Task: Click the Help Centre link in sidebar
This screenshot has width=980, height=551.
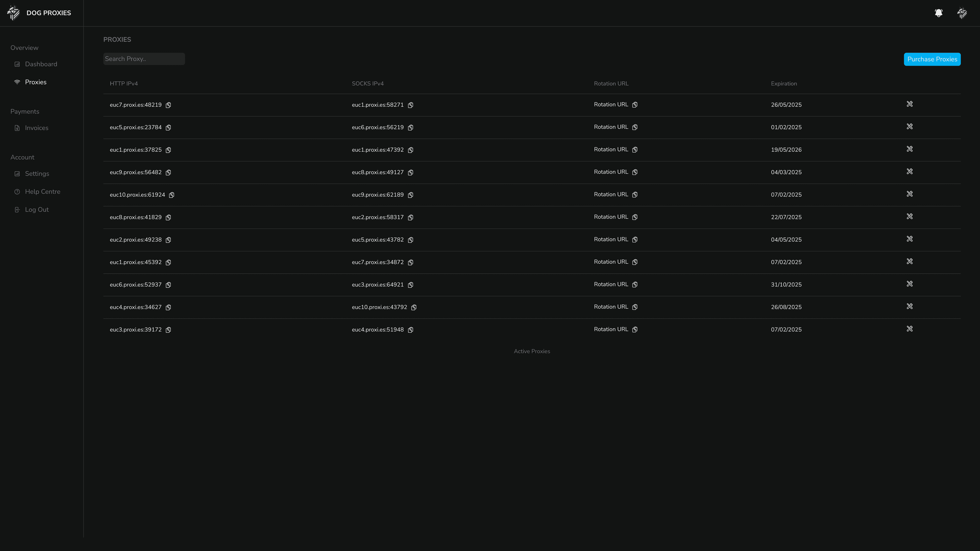Action: [42, 191]
